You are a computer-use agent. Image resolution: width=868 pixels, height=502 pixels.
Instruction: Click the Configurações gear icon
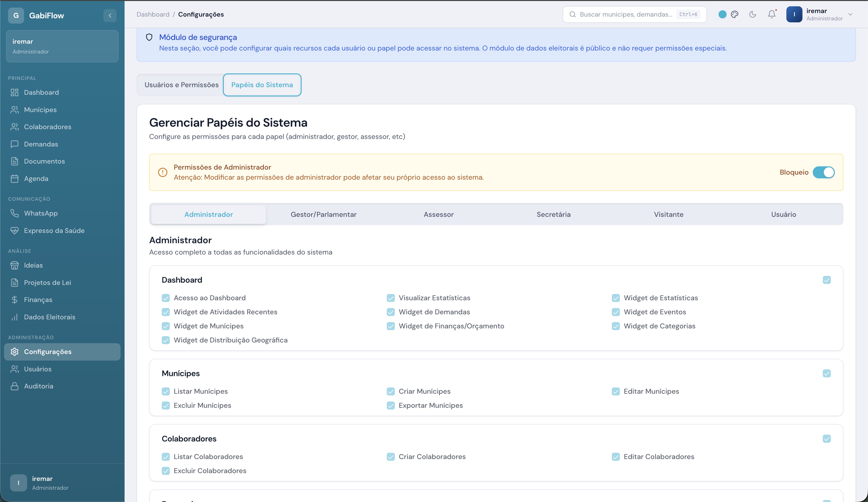coord(15,352)
